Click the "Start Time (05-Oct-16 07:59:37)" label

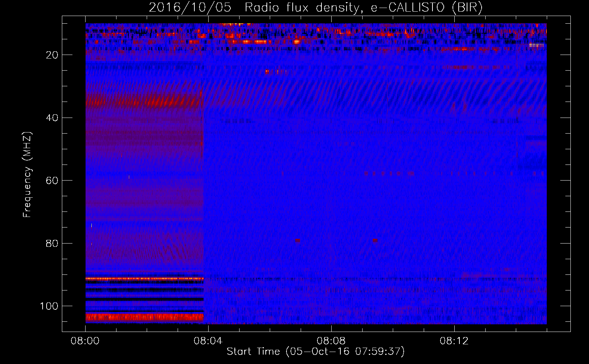point(316,352)
